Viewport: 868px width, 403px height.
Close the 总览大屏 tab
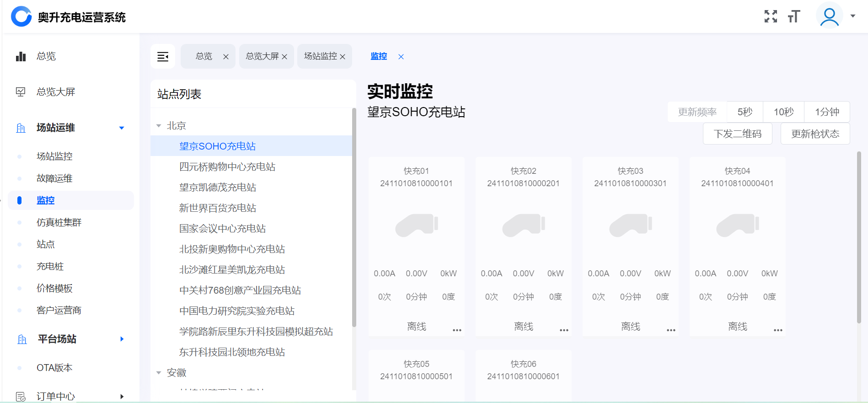pyautogui.click(x=284, y=57)
